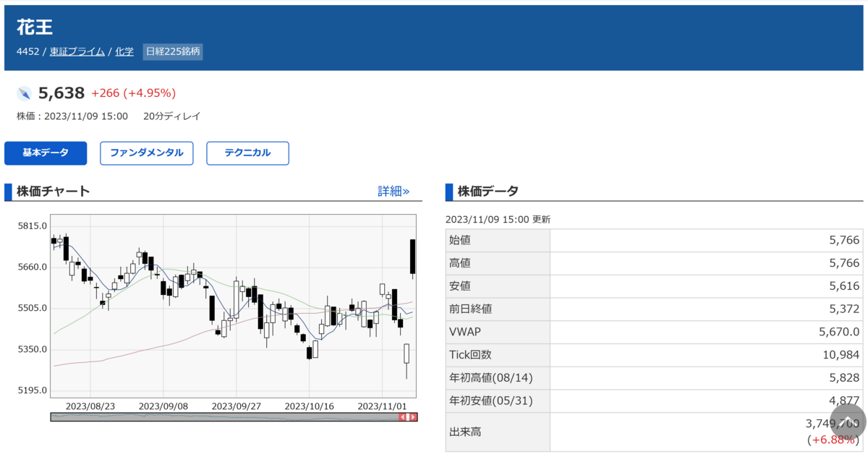Click the scroll-to-top round arrow button
The height and width of the screenshot is (454, 868).
coord(847,421)
